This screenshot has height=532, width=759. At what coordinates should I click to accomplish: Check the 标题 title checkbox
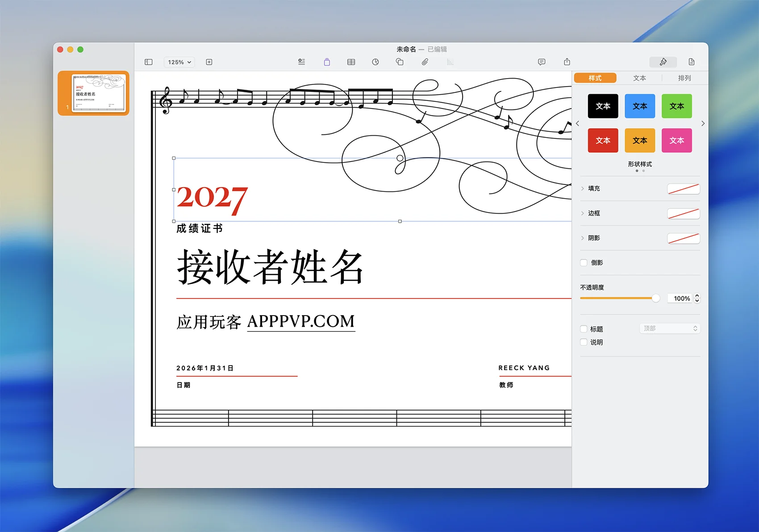point(584,329)
